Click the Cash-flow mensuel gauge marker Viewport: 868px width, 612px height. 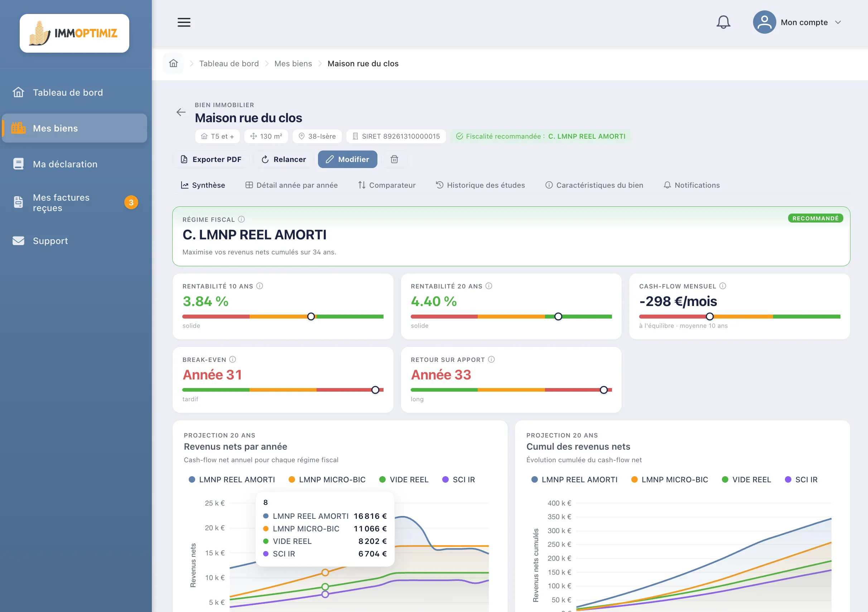(x=710, y=317)
